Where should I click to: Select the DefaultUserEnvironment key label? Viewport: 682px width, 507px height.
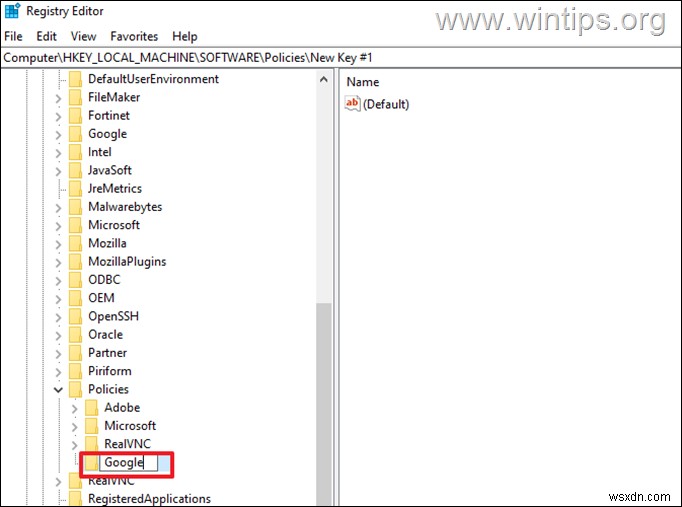coord(154,79)
